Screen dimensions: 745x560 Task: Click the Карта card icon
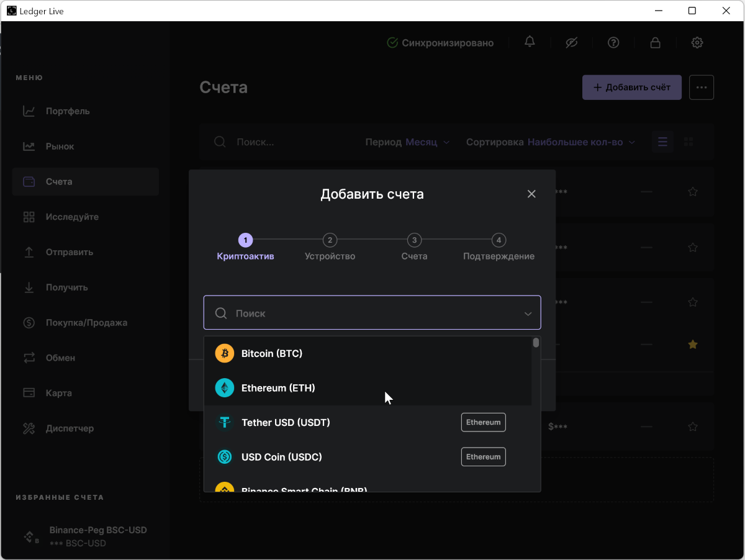29,393
